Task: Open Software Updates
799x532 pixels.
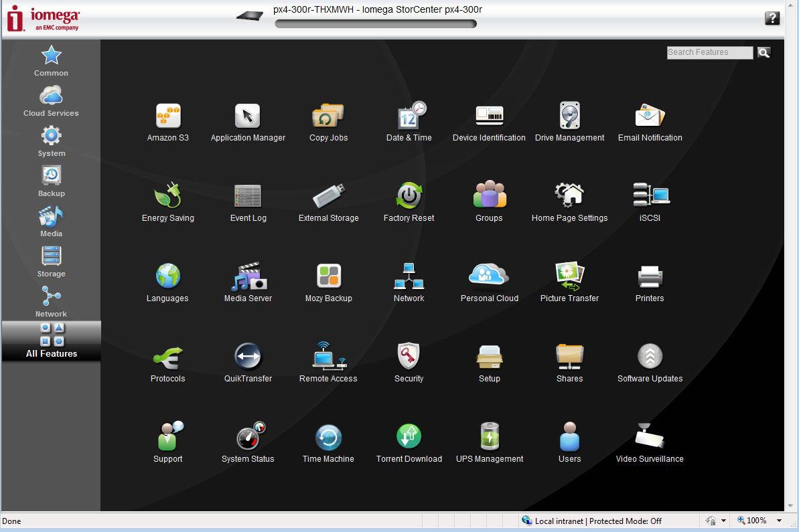Action: click(650, 363)
